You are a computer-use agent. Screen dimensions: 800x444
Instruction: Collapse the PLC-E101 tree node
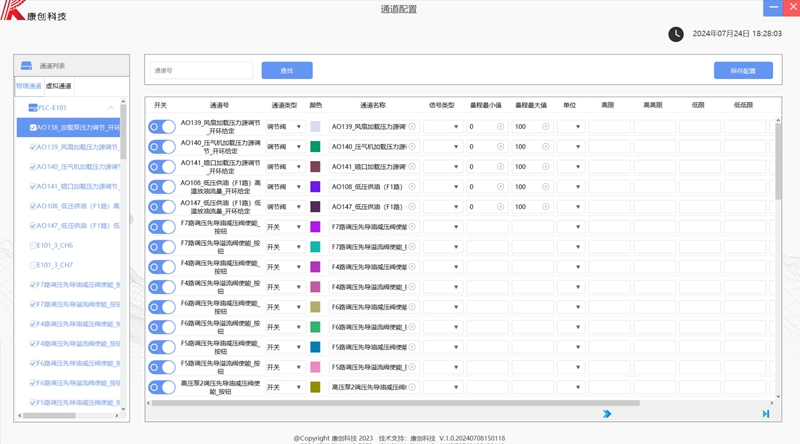coord(111,108)
